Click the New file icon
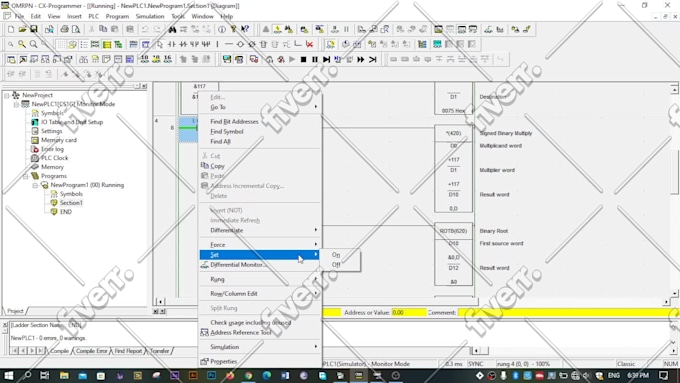This screenshot has width=680, height=383. coord(11,29)
